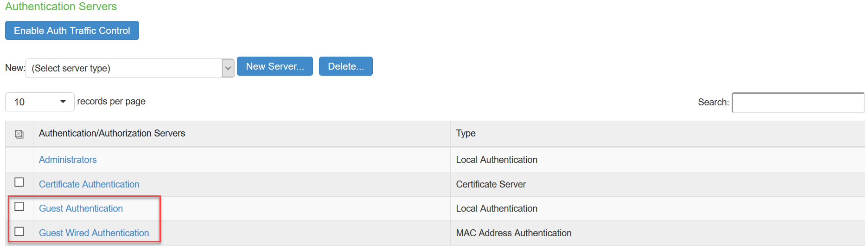
Task: Check the Guest Authentication row checkbox
Action: 19,207
